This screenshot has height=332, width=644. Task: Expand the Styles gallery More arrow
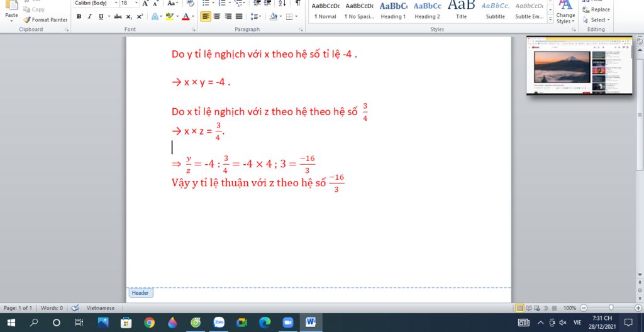coord(550,19)
